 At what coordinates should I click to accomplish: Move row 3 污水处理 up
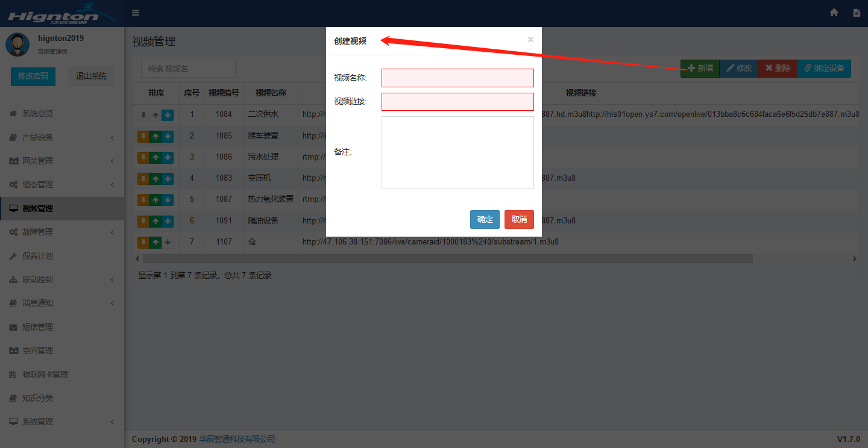(x=156, y=158)
